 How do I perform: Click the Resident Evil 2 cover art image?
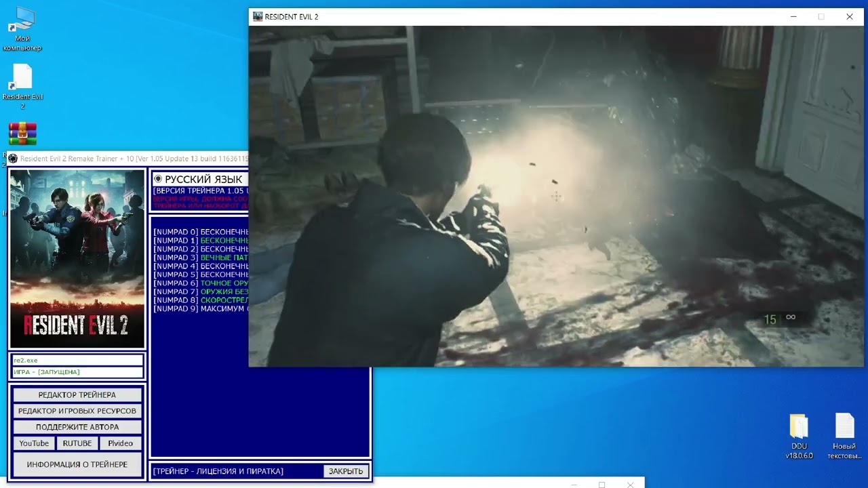click(x=77, y=258)
